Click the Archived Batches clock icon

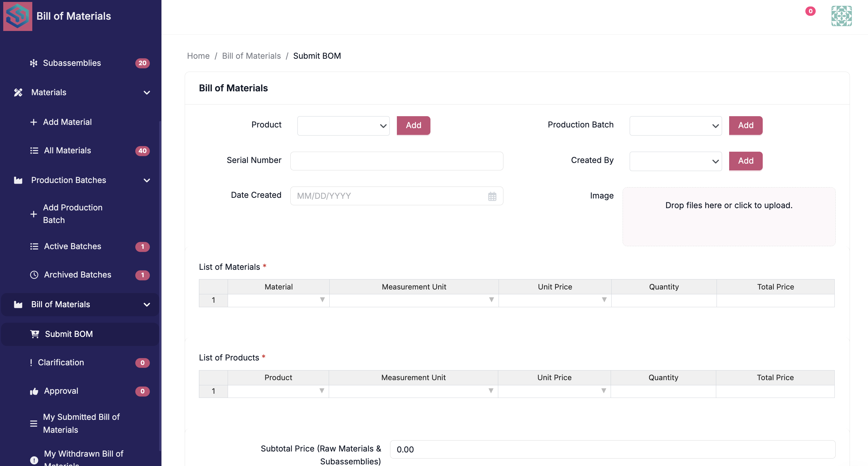[34, 275]
